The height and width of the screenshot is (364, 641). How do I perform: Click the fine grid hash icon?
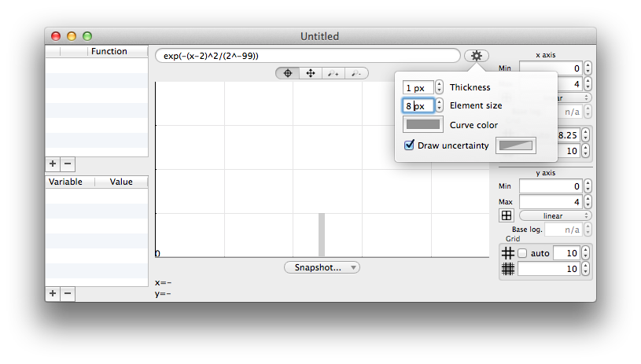click(508, 269)
